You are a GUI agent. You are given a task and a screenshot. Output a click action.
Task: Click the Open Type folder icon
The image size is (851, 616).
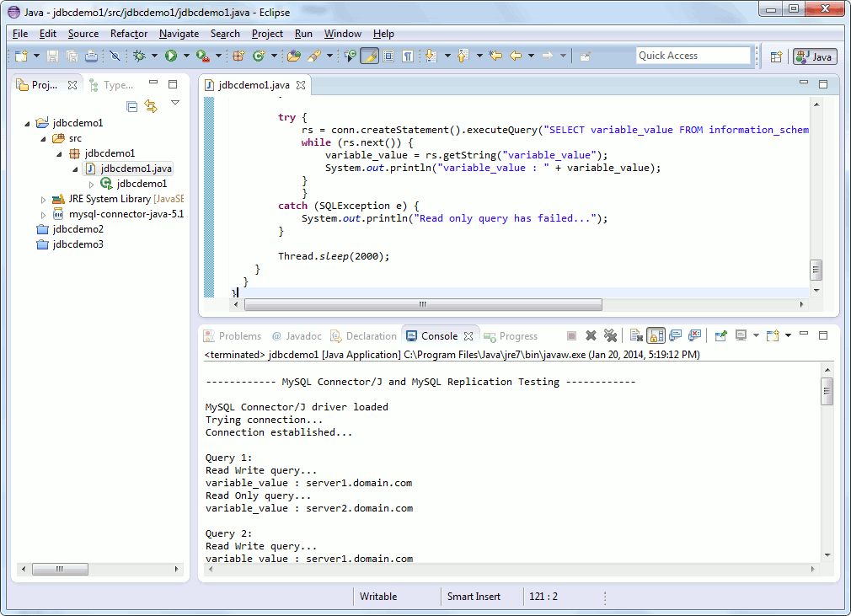pyautogui.click(x=294, y=56)
